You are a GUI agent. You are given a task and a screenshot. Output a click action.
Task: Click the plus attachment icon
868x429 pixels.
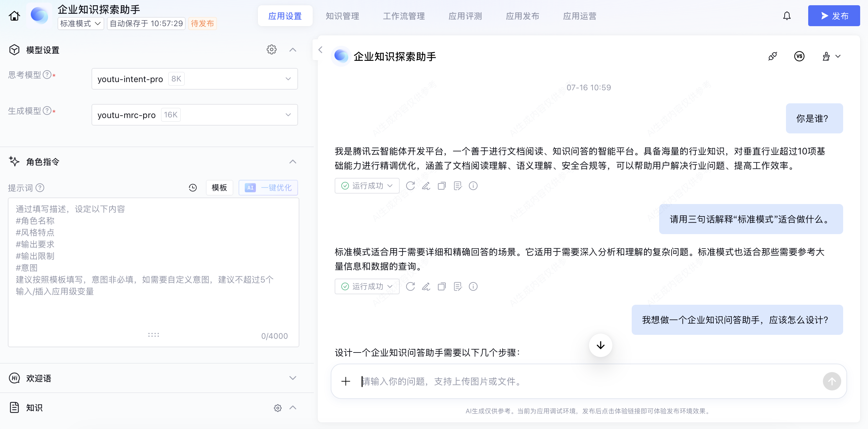346,382
